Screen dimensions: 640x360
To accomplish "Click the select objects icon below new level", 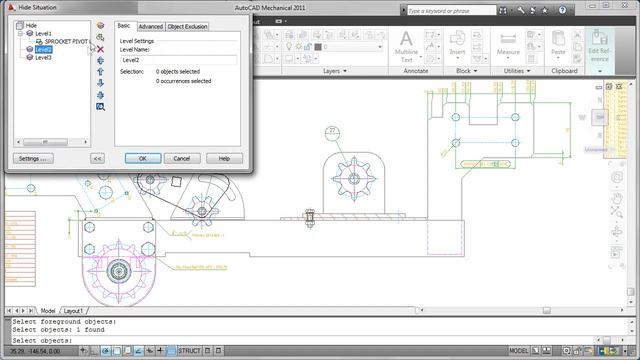I will (100, 37).
